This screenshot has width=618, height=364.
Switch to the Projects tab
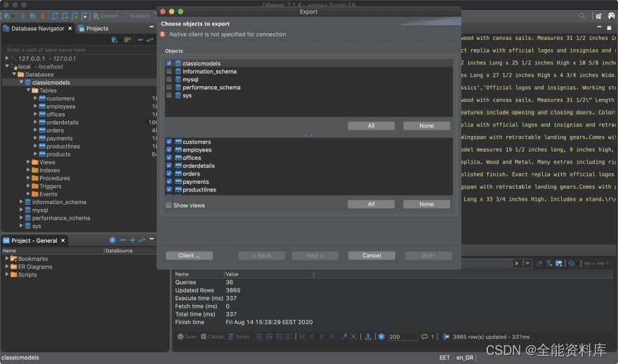93,28
